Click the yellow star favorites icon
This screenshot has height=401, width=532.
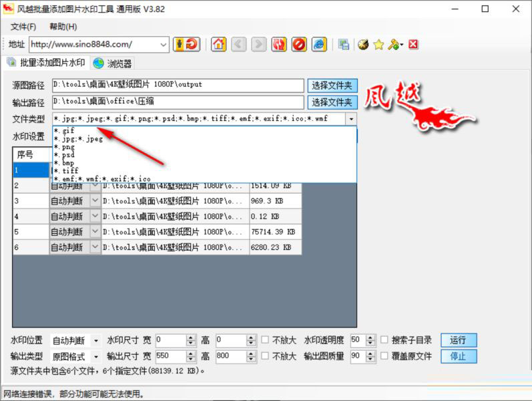coord(378,45)
